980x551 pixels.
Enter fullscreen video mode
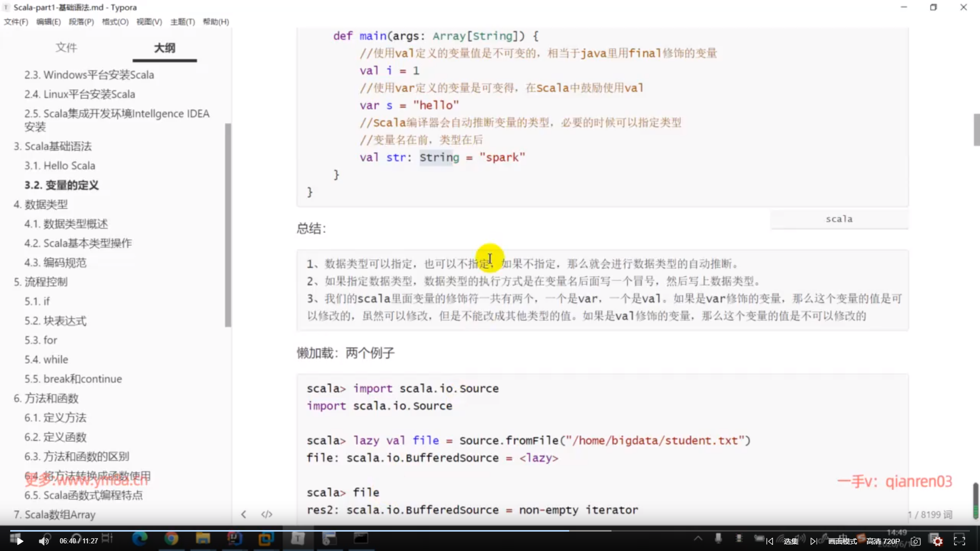[960, 541]
